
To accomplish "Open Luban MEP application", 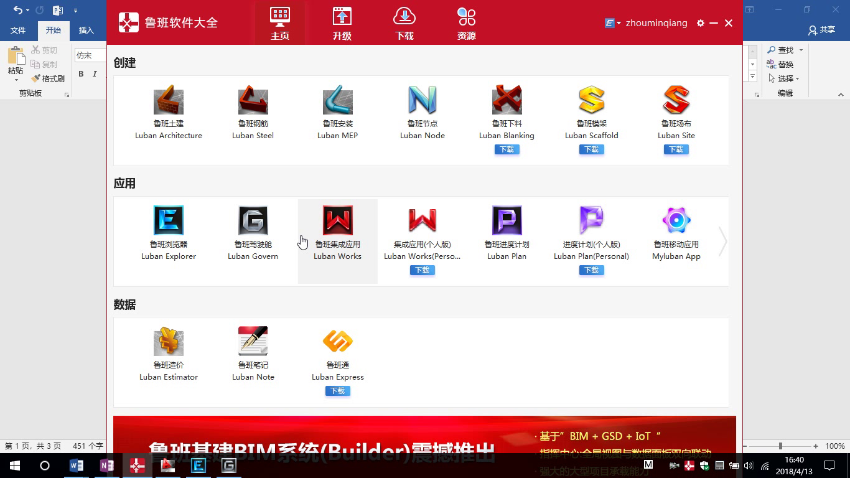I will click(337, 100).
